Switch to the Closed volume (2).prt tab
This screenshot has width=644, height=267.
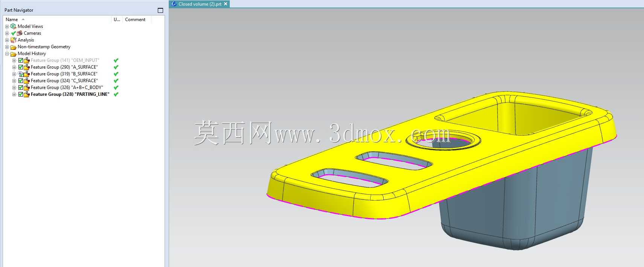point(200,4)
